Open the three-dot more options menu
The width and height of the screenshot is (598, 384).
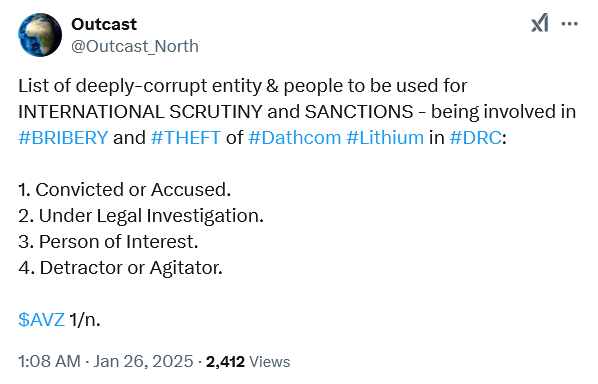[x=569, y=24]
